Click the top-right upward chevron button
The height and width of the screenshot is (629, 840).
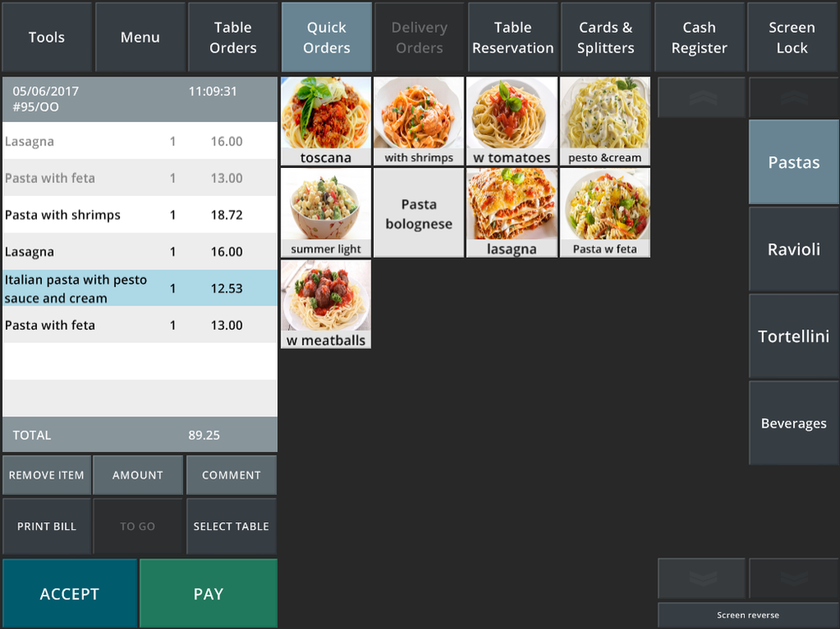[794, 97]
